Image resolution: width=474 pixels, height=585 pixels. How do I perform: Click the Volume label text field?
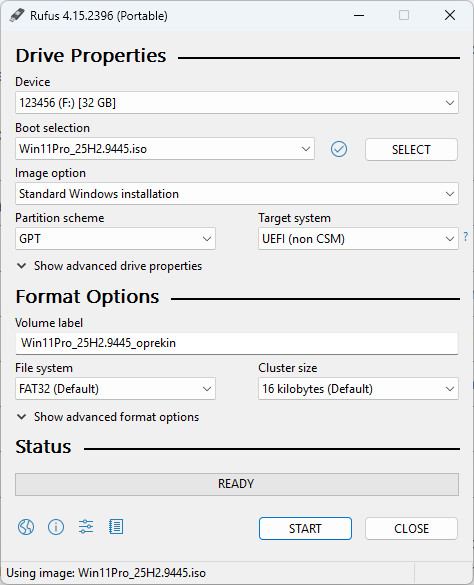click(x=237, y=343)
